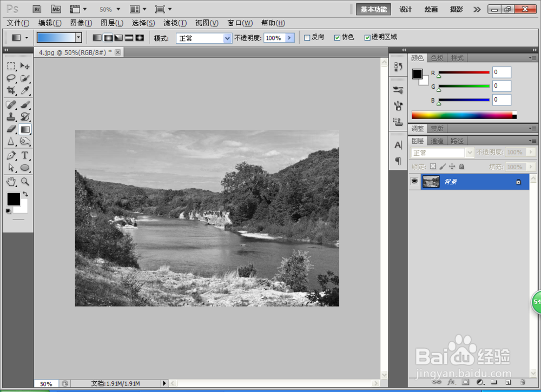Choose the radial gradient style icon
541x392 pixels.
pyautogui.click(x=108, y=38)
